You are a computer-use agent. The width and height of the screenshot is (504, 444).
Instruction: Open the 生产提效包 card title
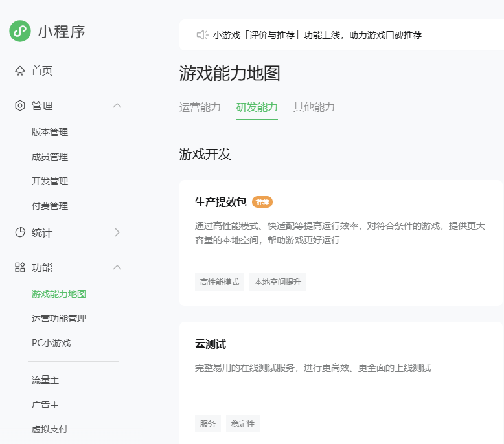221,202
